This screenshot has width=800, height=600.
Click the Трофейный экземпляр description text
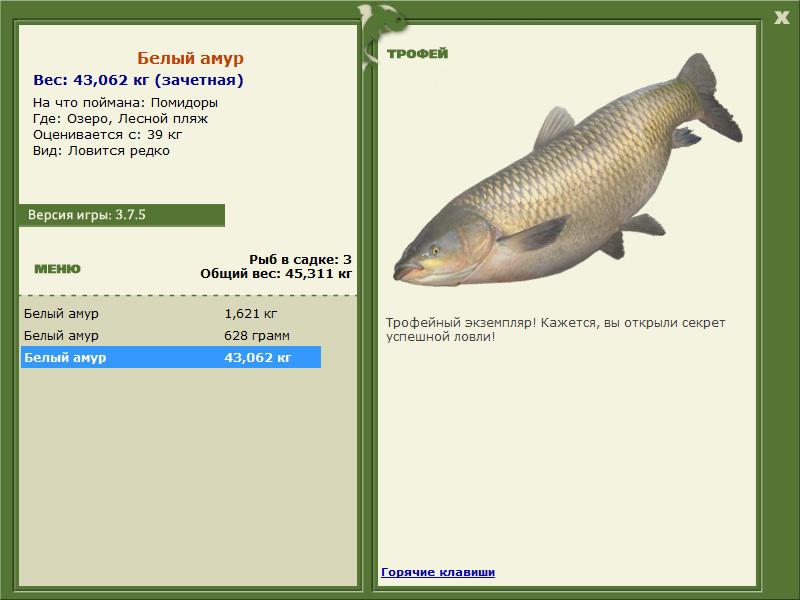pyautogui.click(x=555, y=330)
